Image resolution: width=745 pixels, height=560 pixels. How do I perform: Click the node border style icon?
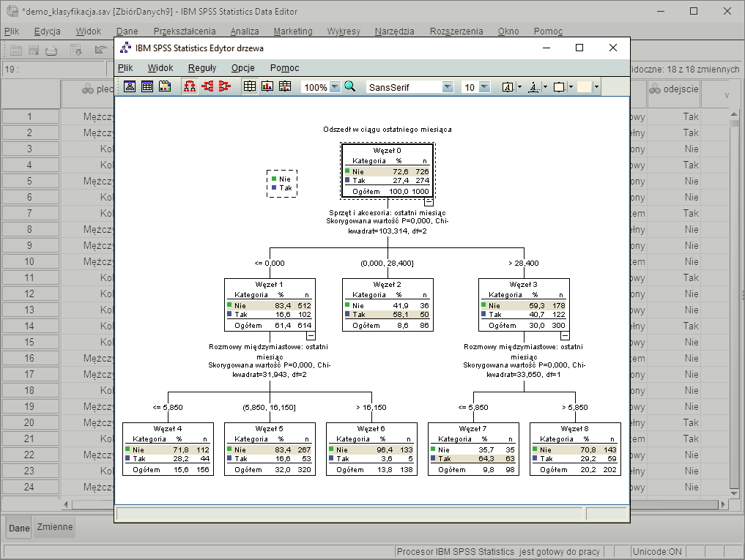coord(559,87)
